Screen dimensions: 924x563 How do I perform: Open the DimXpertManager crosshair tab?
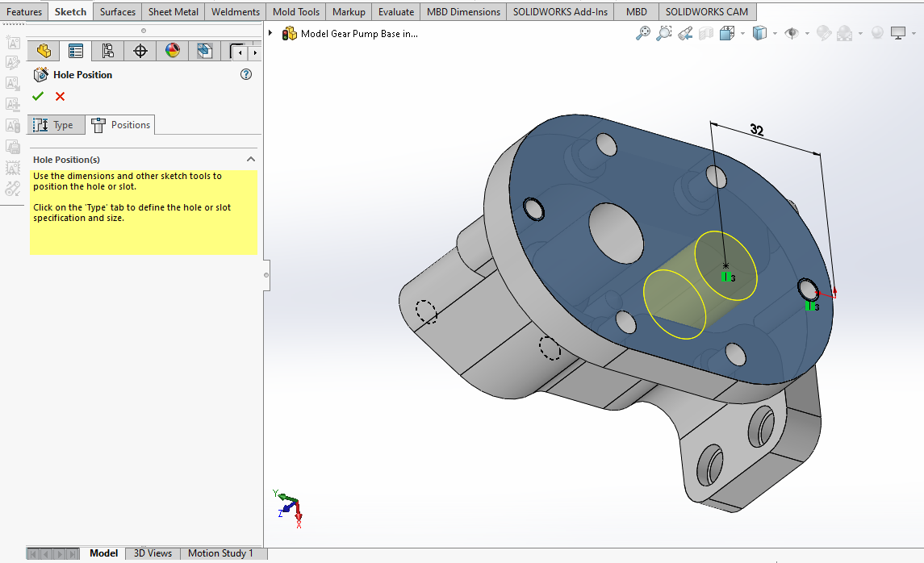coord(140,51)
